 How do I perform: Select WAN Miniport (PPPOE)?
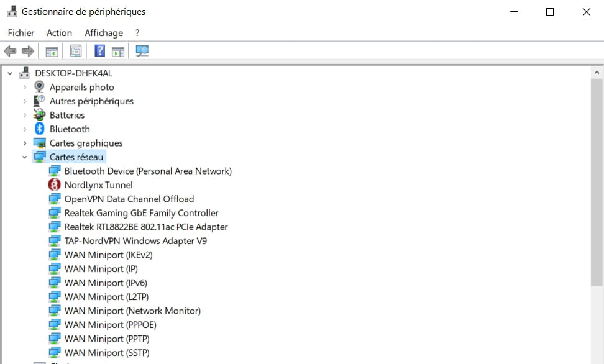pos(111,325)
